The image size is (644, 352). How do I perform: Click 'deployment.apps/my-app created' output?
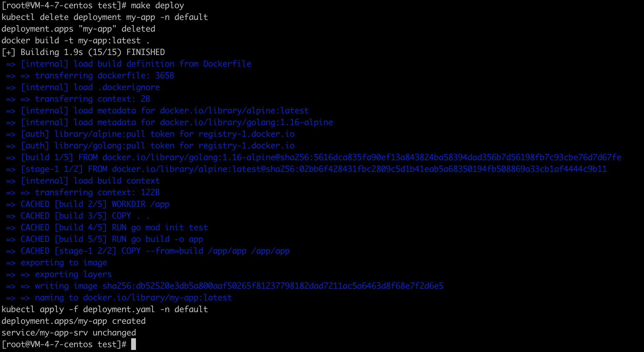click(73, 321)
